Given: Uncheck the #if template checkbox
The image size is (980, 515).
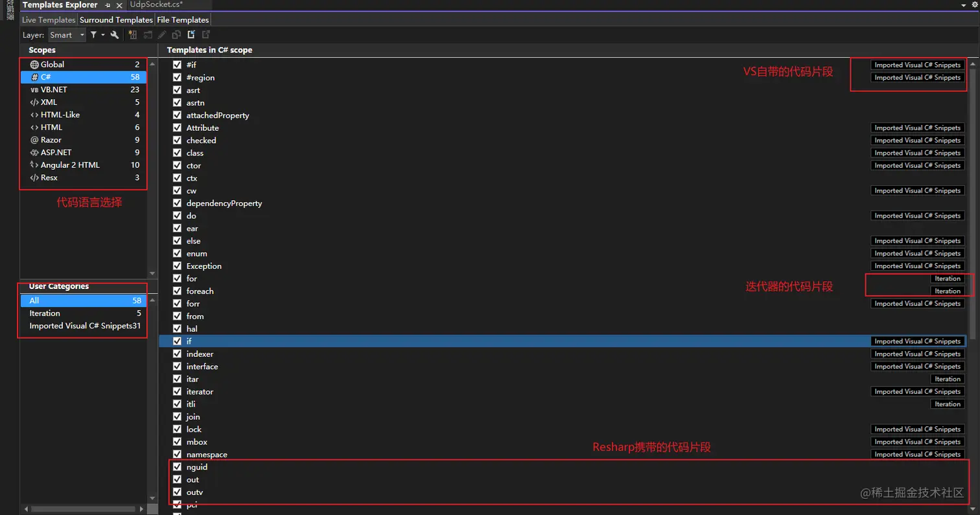Looking at the screenshot, I should [x=177, y=65].
